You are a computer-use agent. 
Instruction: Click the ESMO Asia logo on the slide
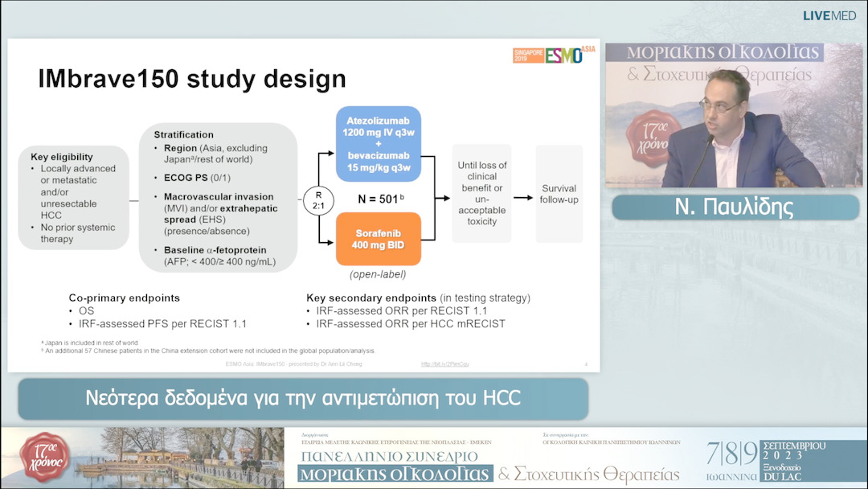pyautogui.click(x=570, y=54)
